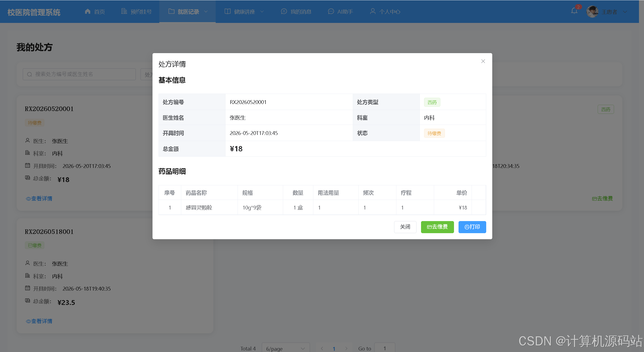
Task: Open the notification bell with badge 2
Action: (x=574, y=11)
